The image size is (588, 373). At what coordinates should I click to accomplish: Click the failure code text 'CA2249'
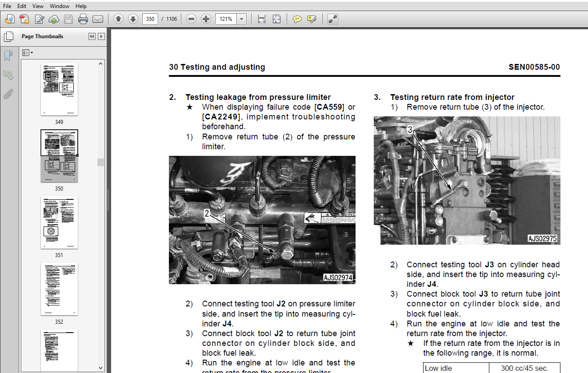[x=221, y=117]
